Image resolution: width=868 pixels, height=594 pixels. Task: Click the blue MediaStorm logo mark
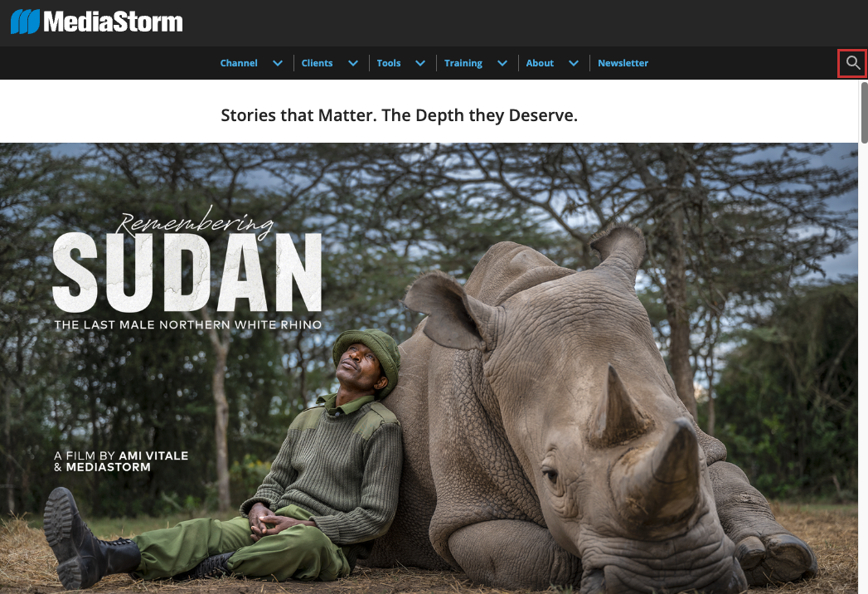pos(25,22)
